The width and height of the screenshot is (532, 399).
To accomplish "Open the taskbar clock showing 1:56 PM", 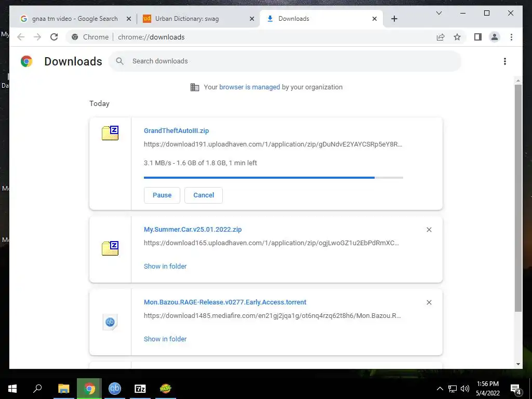I will (x=487, y=389).
